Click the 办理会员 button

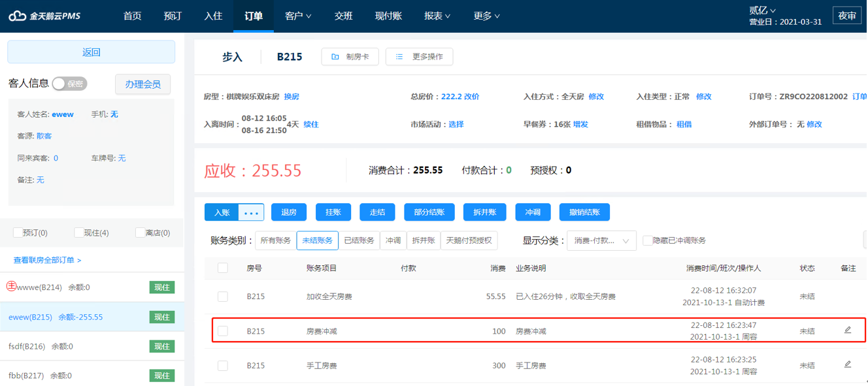pos(143,84)
